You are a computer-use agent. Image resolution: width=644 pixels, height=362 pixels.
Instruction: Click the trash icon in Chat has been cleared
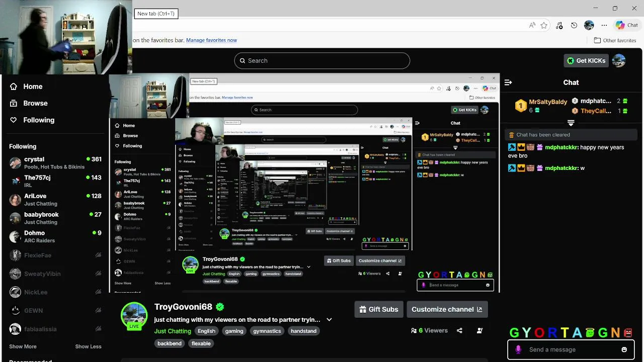tap(511, 135)
